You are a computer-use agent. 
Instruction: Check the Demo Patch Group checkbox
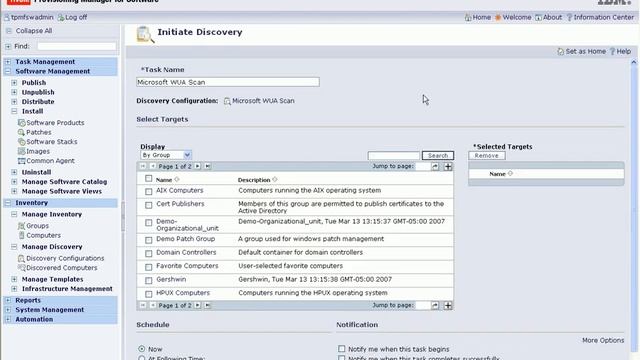point(149,240)
